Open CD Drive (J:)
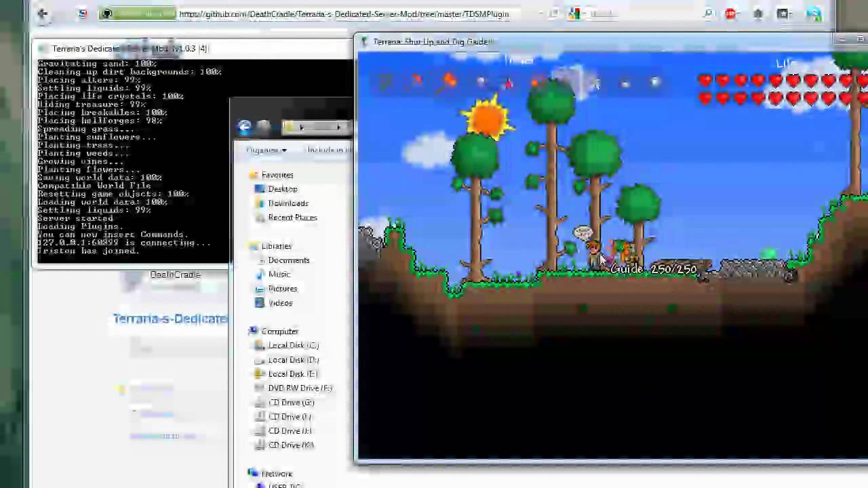Screen dimensions: 868x488 pos(290,431)
